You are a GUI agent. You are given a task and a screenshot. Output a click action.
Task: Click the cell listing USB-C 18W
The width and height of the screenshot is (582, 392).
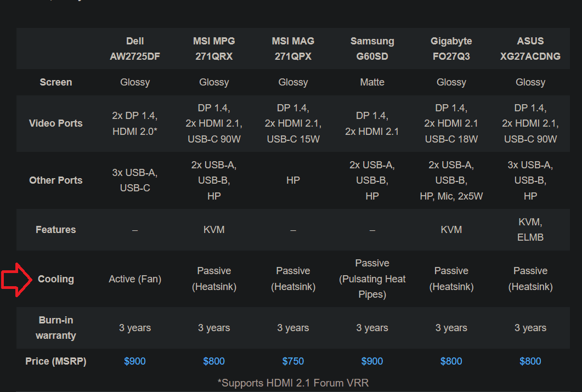(451, 123)
